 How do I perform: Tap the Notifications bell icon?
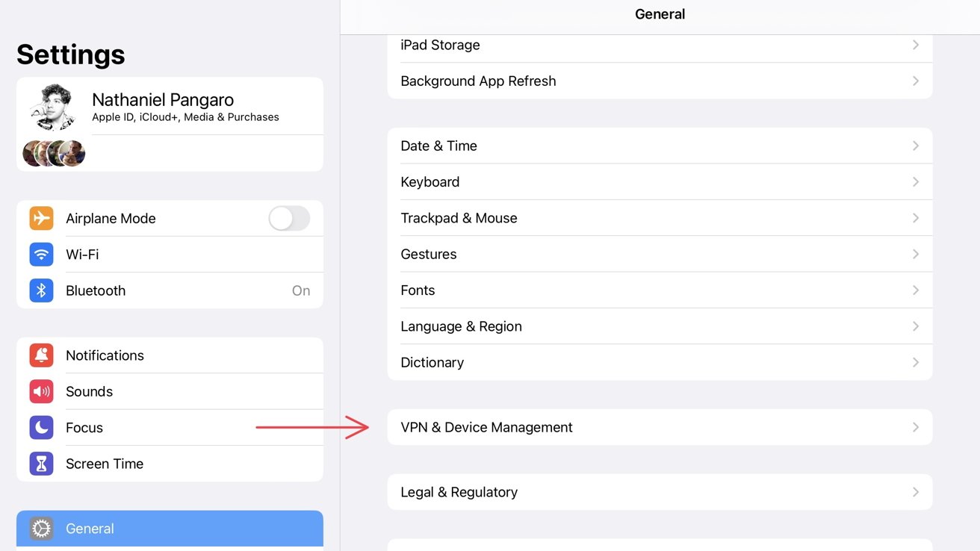[41, 355]
